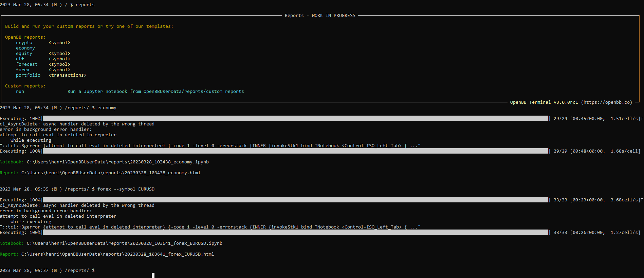Select the 'portfolio' report entry
This screenshot has height=278, width=644.
pyautogui.click(x=28, y=75)
